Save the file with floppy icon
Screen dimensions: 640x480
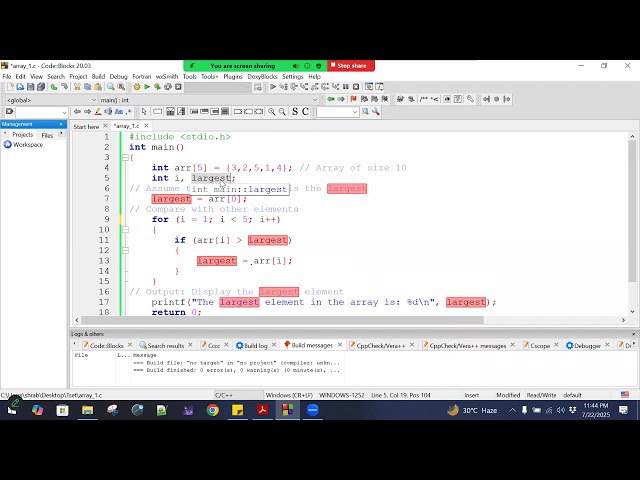tap(31, 87)
